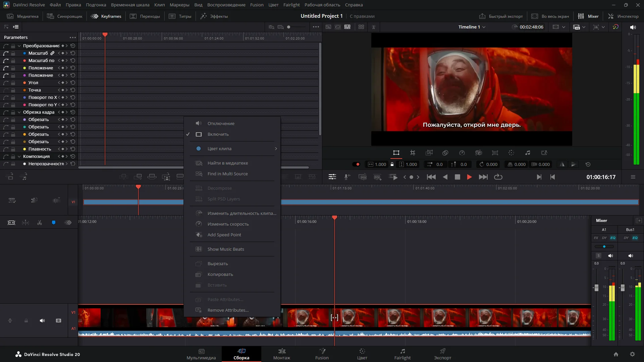Open the Keyframes panel

pos(106,16)
